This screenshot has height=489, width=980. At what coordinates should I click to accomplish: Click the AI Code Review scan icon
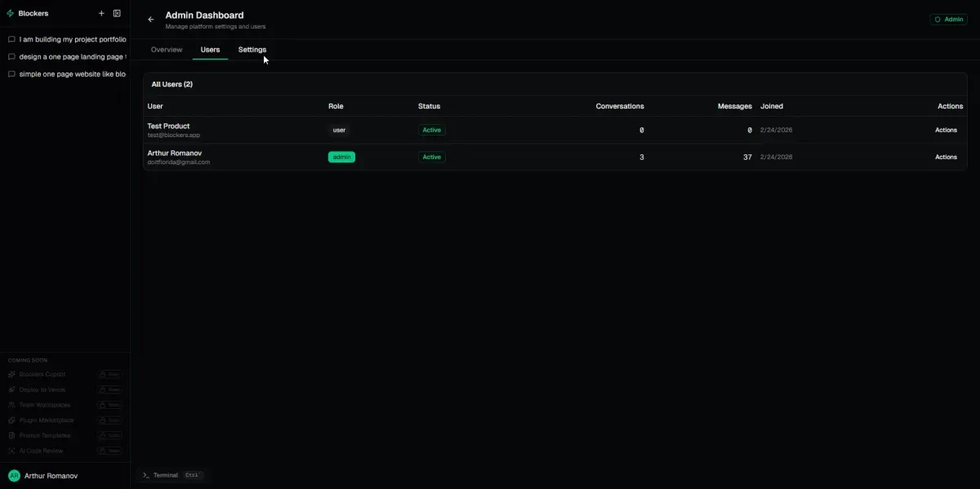pyautogui.click(x=11, y=451)
